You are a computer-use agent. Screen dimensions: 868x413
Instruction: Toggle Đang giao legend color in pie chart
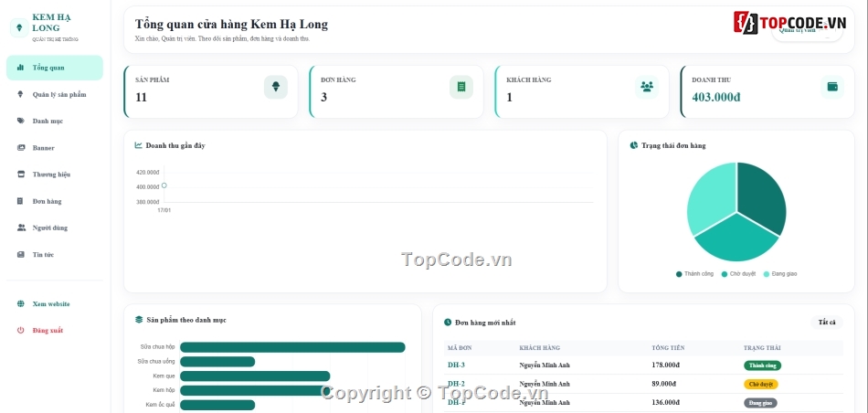click(x=767, y=274)
